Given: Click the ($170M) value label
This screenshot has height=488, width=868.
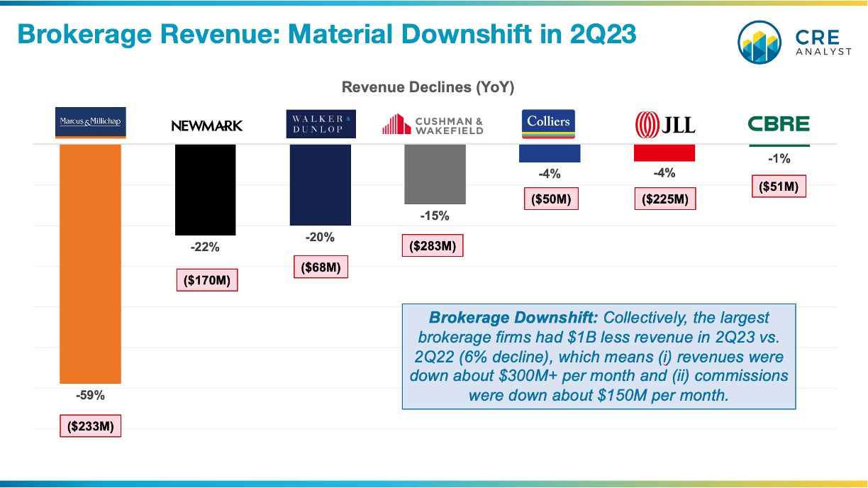Looking at the screenshot, I should [207, 280].
